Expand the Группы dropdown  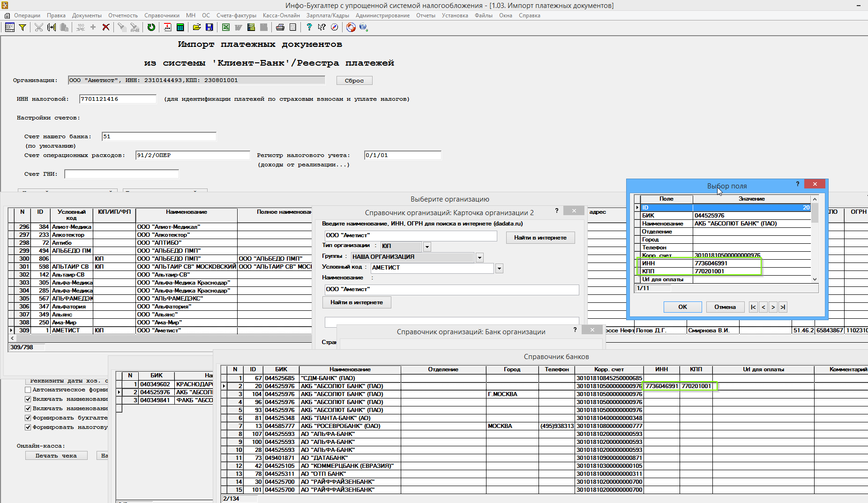pos(479,257)
